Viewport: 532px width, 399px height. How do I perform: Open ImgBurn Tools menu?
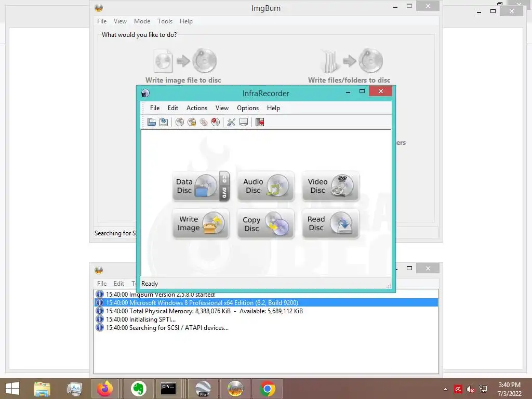pyautogui.click(x=165, y=21)
